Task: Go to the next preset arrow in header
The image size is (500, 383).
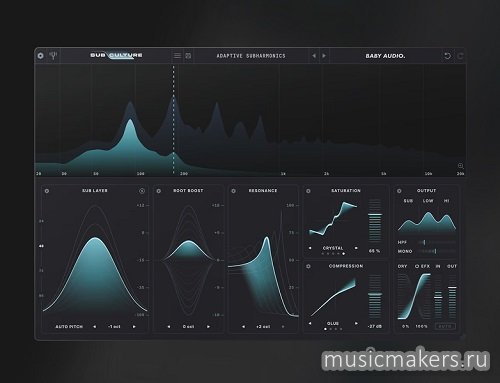Action: point(324,56)
